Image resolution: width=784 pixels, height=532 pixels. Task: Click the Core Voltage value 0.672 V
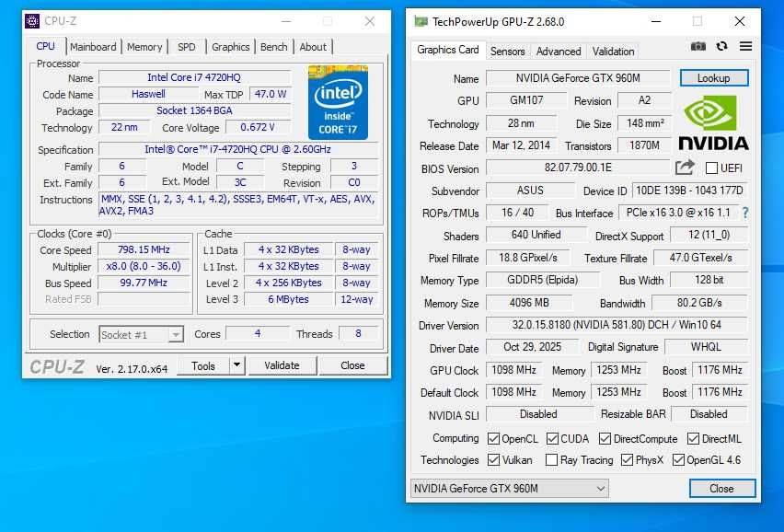[x=258, y=128]
